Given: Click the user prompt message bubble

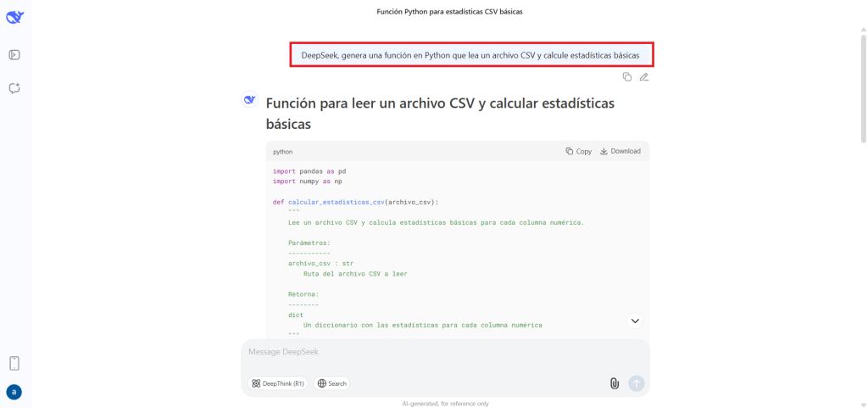Looking at the screenshot, I should [x=470, y=55].
